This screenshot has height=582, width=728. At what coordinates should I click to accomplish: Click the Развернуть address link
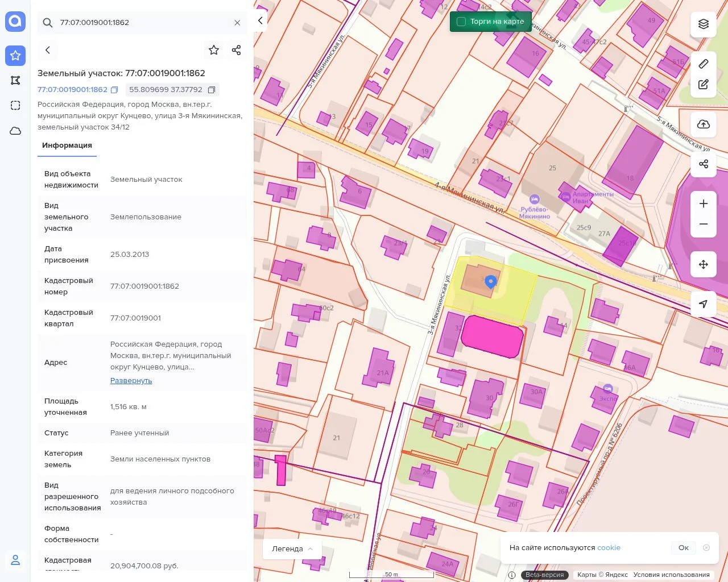coord(131,381)
